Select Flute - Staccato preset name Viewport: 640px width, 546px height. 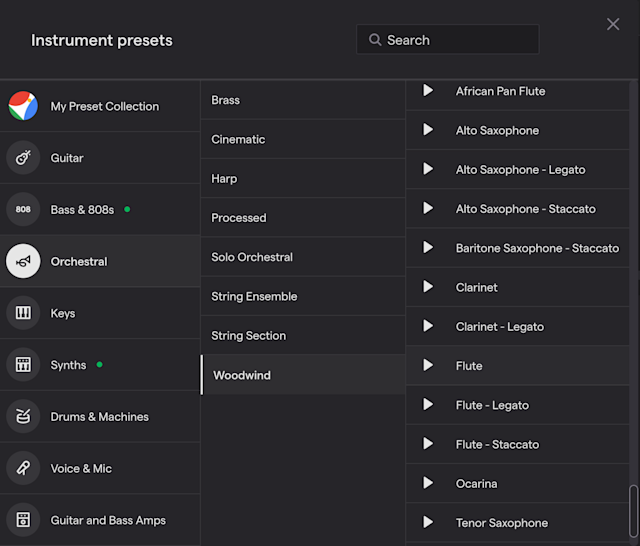coord(497,444)
